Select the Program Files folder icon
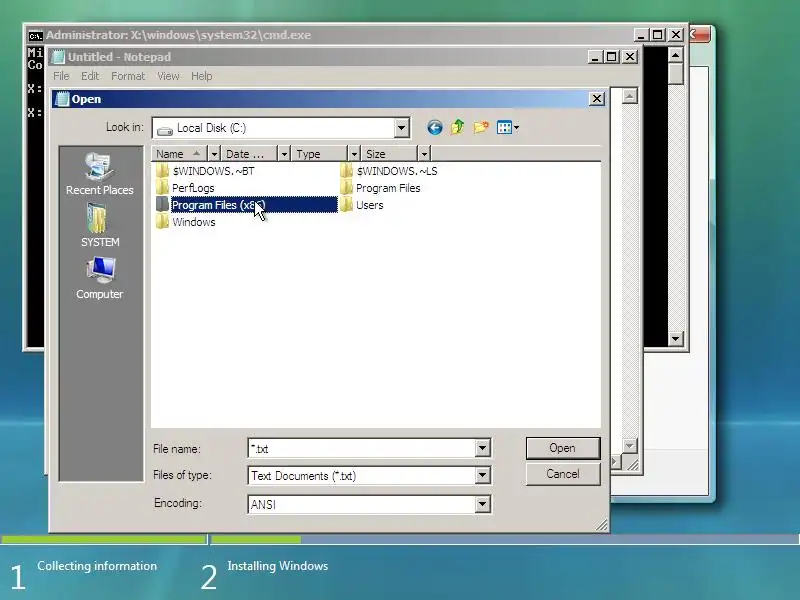The height and width of the screenshot is (600, 800). 346,187
